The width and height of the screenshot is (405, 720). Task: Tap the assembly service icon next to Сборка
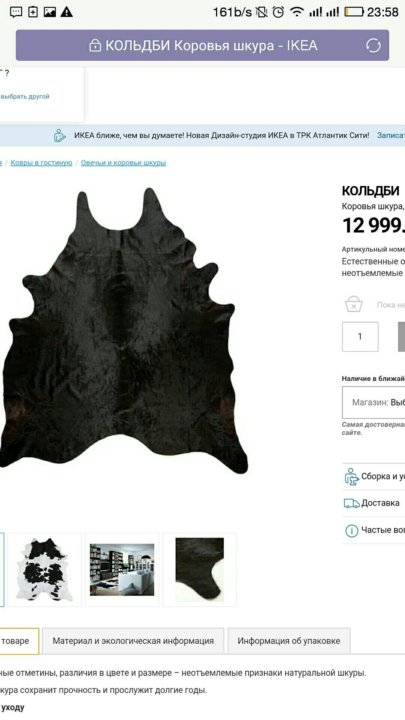click(352, 477)
